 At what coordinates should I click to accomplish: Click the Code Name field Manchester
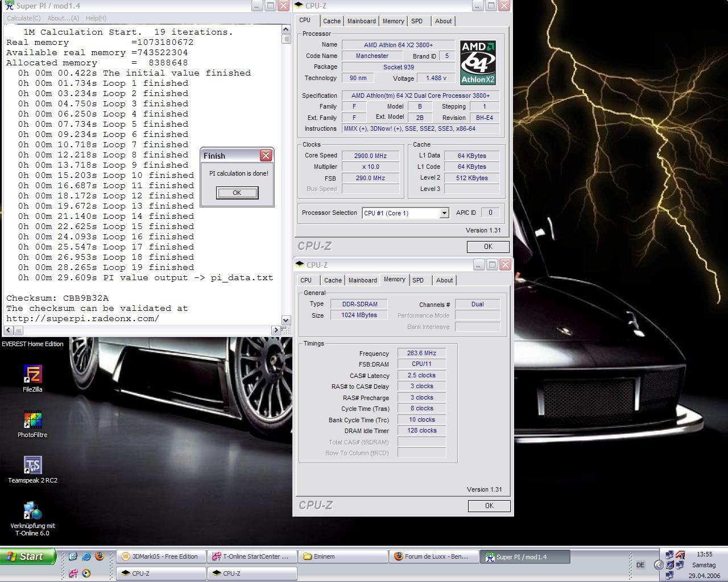point(372,56)
